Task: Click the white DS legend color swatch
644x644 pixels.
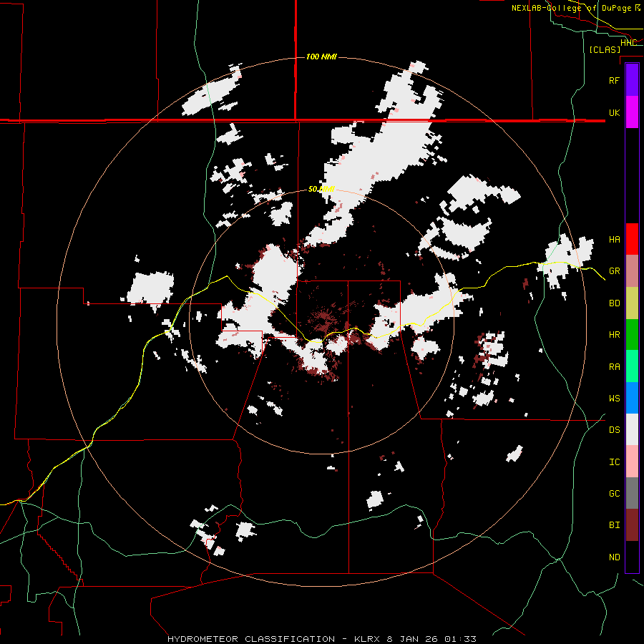Action: 632,429
